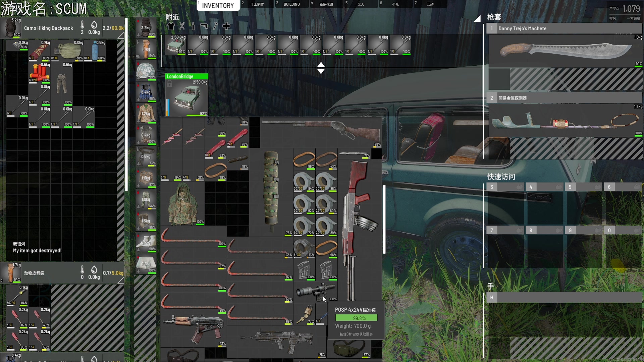Click the clothing filter shirt icon
644x362 pixels.
171,26
